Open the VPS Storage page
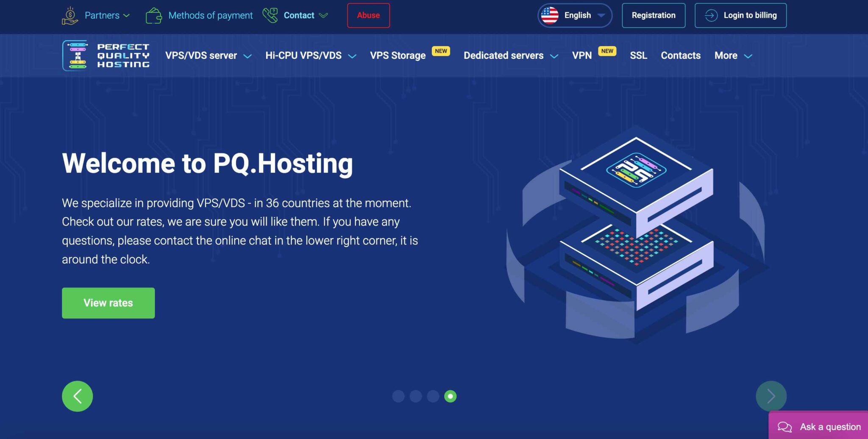 point(398,56)
